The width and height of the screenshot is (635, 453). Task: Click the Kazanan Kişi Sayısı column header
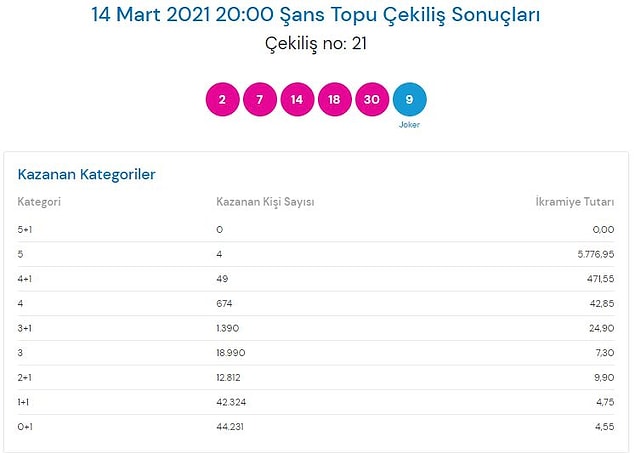[x=265, y=202]
